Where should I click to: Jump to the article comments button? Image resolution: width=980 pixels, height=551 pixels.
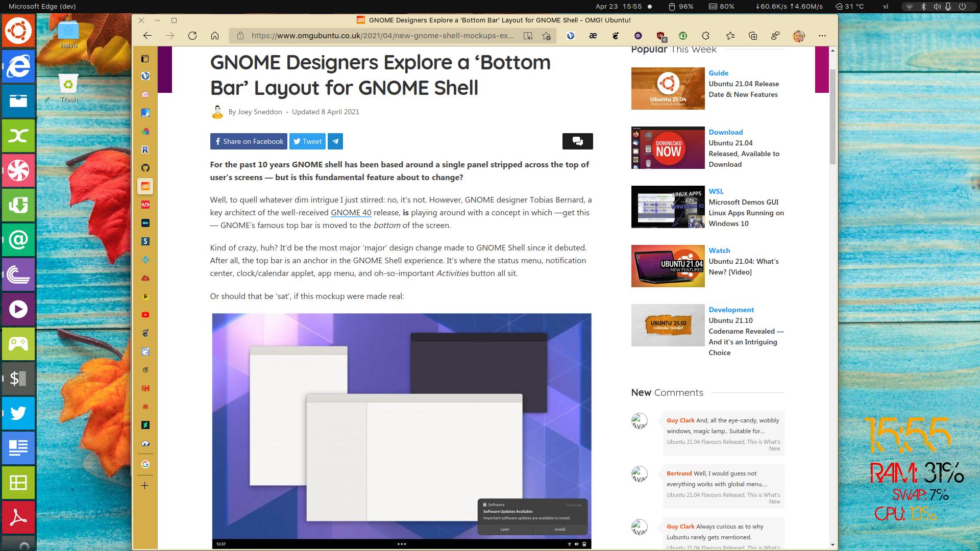pos(578,141)
